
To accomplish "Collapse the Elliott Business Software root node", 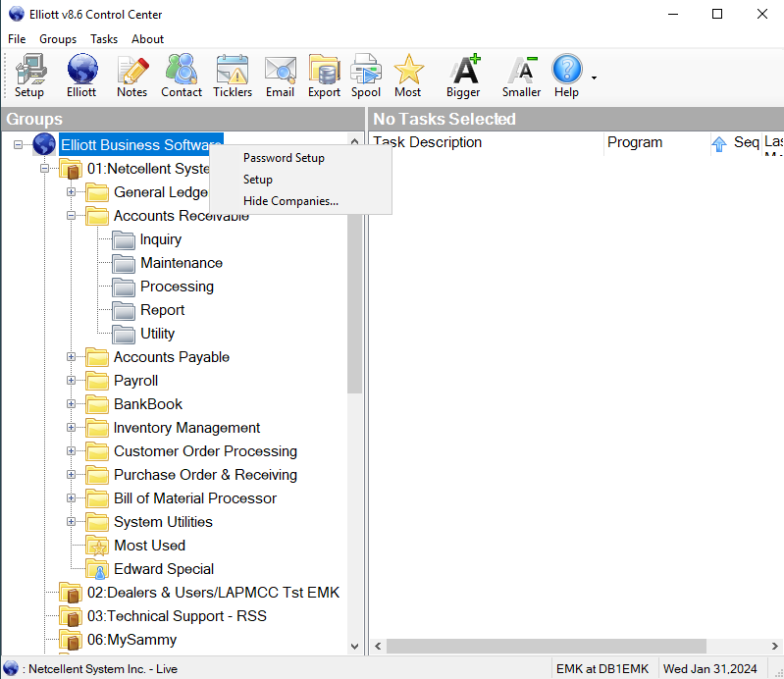I will pyautogui.click(x=18, y=145).
